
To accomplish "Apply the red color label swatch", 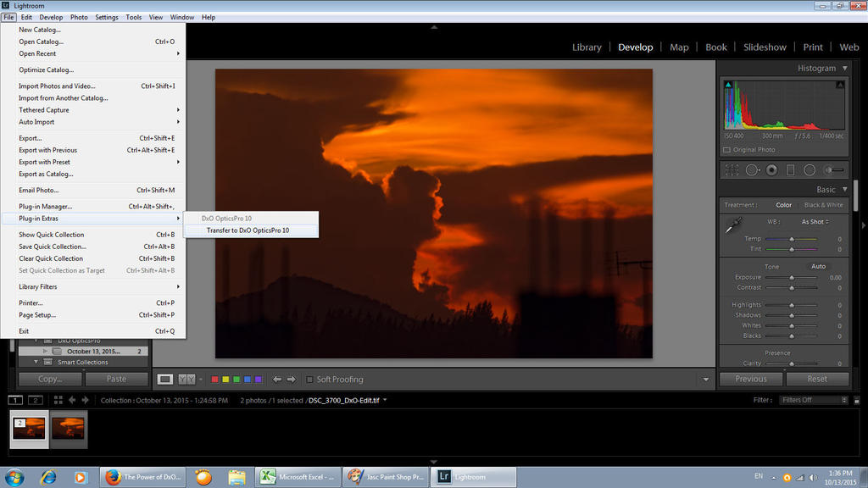I will pyautogui.click(x=215, y=380).
